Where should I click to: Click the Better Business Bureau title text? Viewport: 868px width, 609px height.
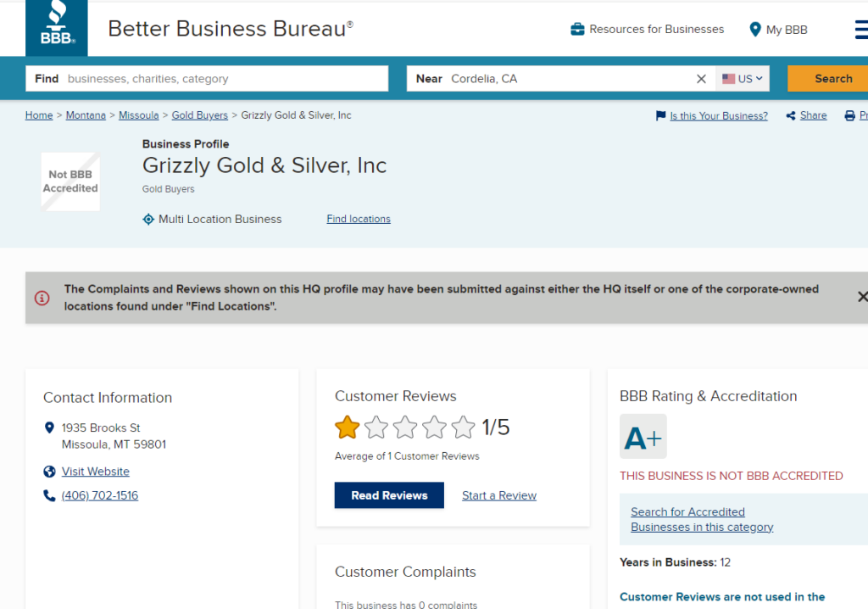[x=231, y=29]
